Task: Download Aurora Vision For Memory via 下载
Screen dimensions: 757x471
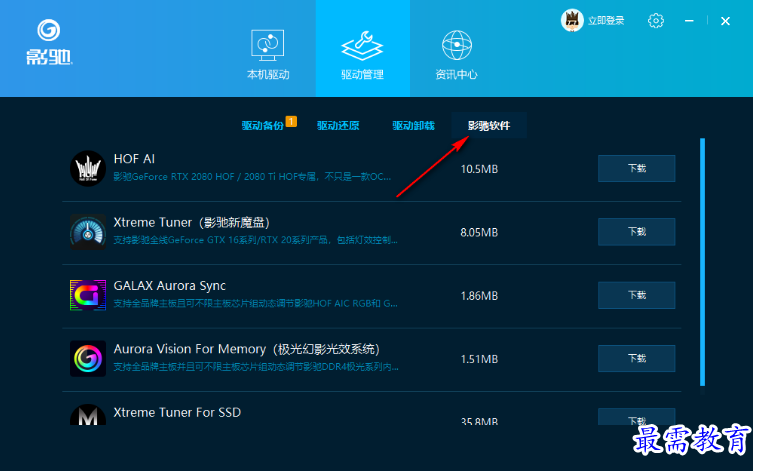Action: point(636,358)
